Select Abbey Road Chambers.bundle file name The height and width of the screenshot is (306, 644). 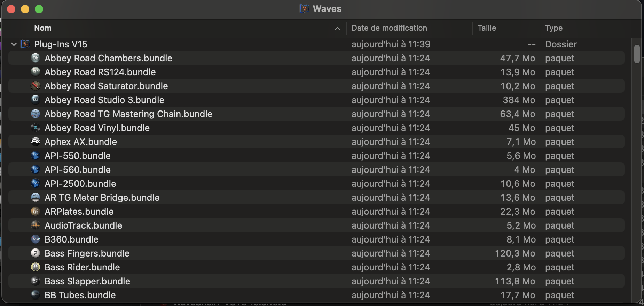click(x=108, y=58)
